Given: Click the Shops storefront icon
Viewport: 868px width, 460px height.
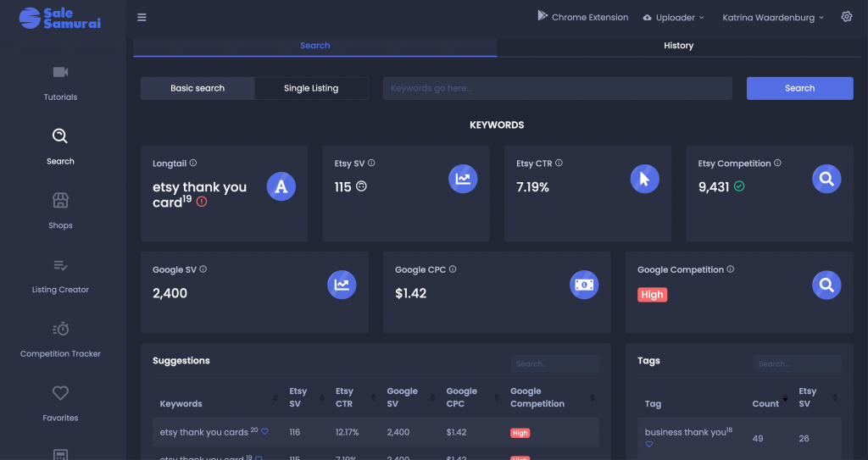Looking at the screenshot, I should (x=60, y=201).
